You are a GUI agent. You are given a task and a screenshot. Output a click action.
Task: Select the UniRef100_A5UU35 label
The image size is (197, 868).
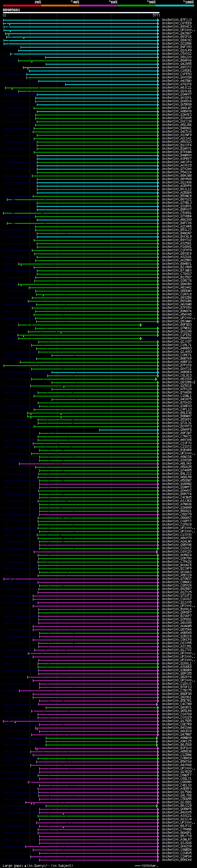click(177, 467)
